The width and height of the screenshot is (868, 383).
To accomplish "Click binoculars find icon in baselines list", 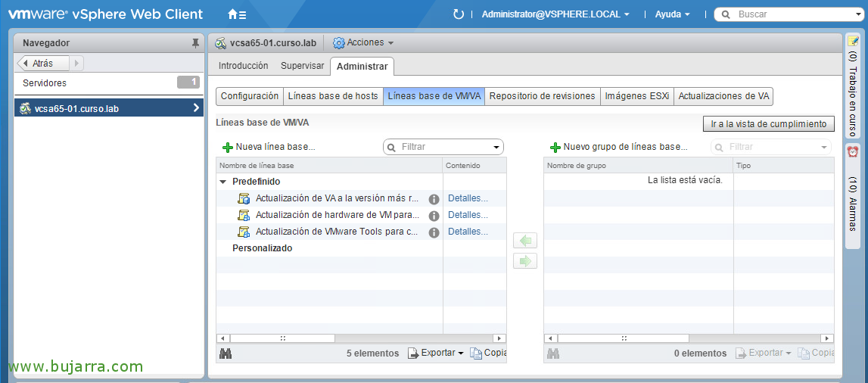I will (226, 353).
